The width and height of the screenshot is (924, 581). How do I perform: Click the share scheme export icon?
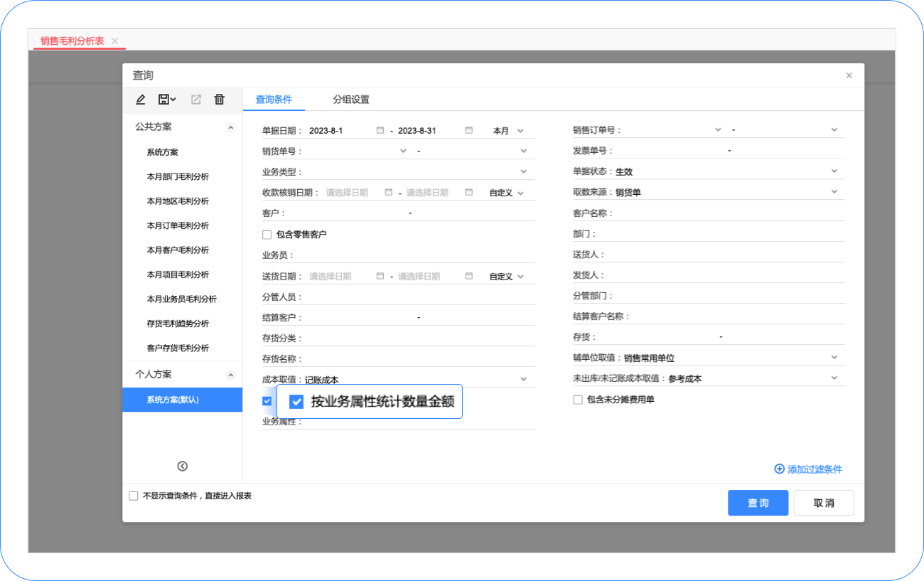(x=196, y=100)
